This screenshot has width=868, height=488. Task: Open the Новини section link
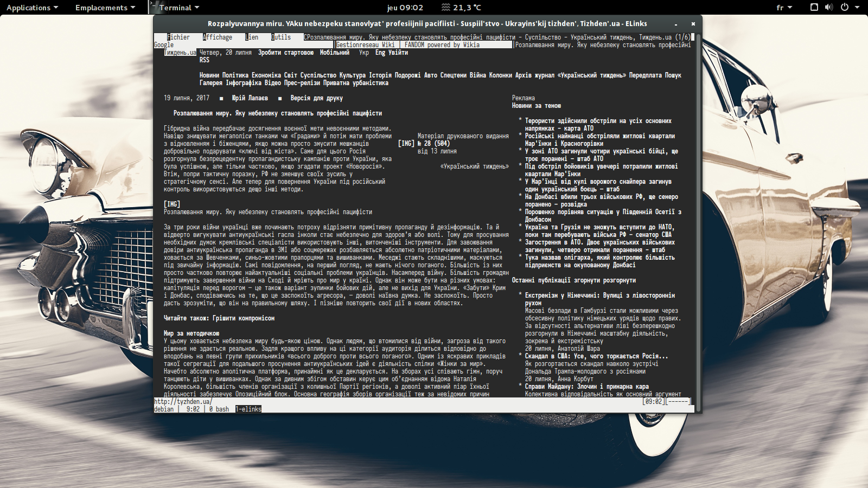click(209, 75)
